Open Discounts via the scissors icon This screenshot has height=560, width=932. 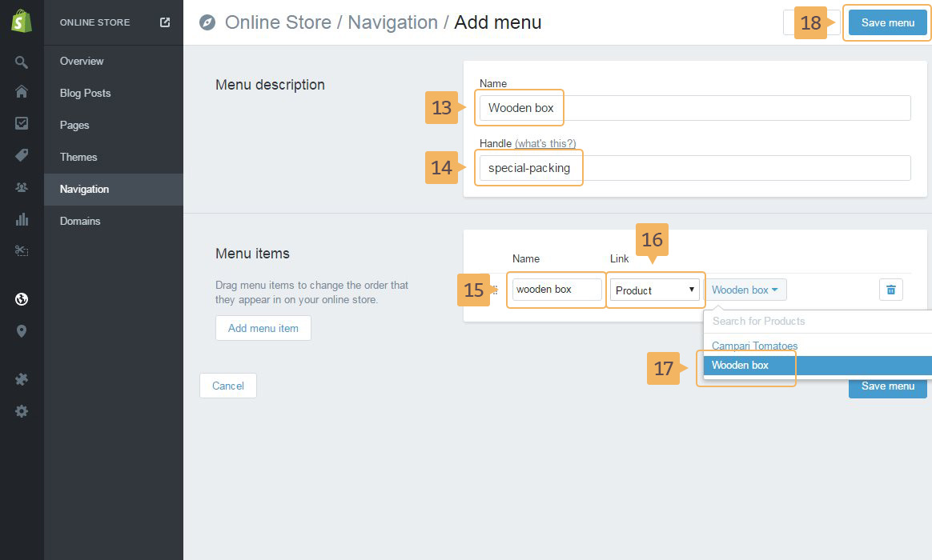22,250
